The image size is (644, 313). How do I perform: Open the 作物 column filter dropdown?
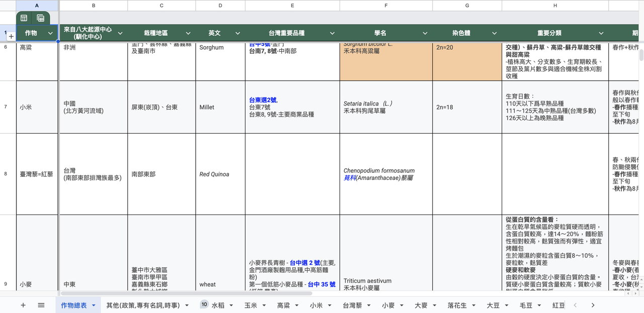50,33
